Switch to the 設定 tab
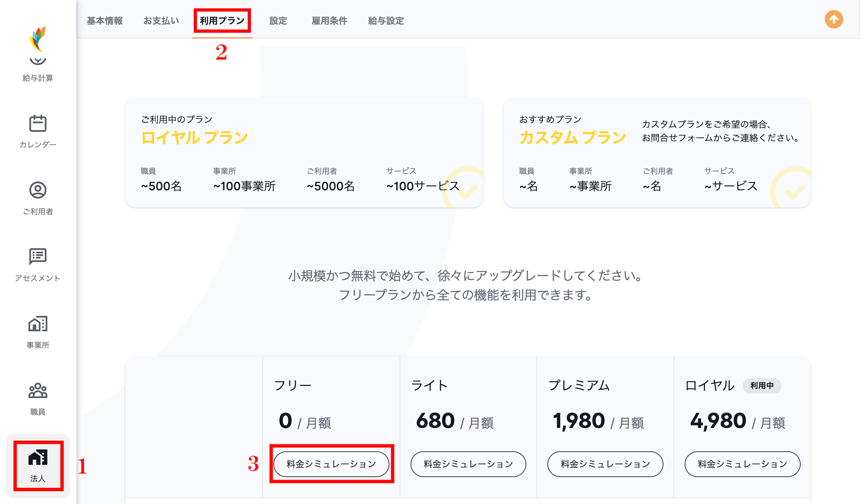 pos(278,21)
